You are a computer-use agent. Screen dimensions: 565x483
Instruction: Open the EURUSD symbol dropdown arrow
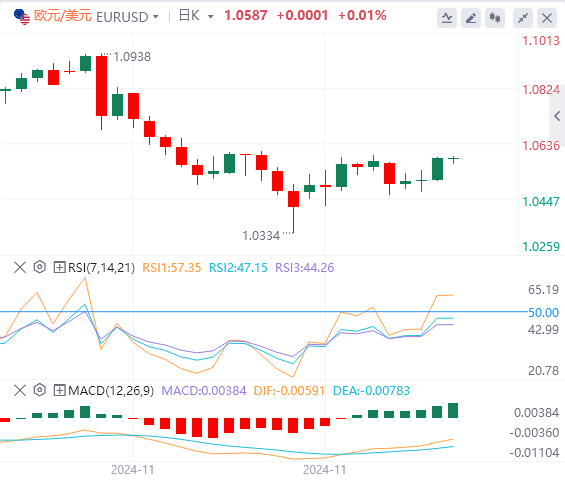click(x=156, y=17)
